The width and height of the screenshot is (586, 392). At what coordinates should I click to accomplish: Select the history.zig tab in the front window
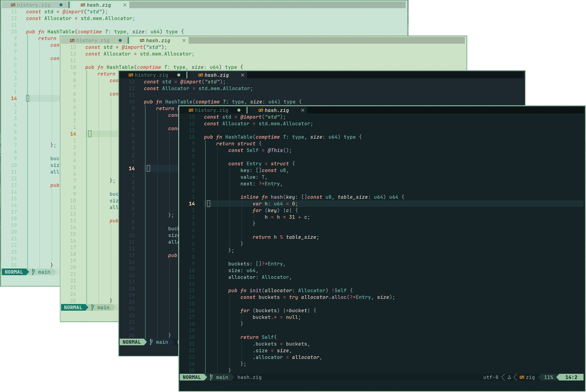pyautogui.click(x=212, y=110)
